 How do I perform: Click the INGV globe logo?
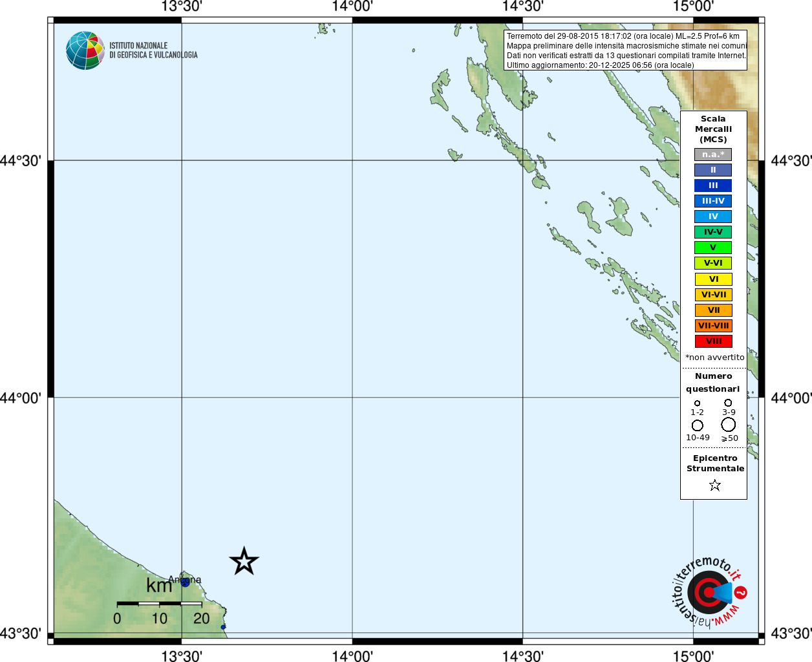click(85, 50)
